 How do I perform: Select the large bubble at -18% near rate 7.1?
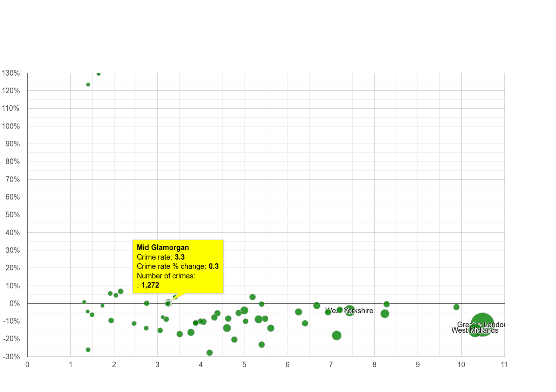337,336
